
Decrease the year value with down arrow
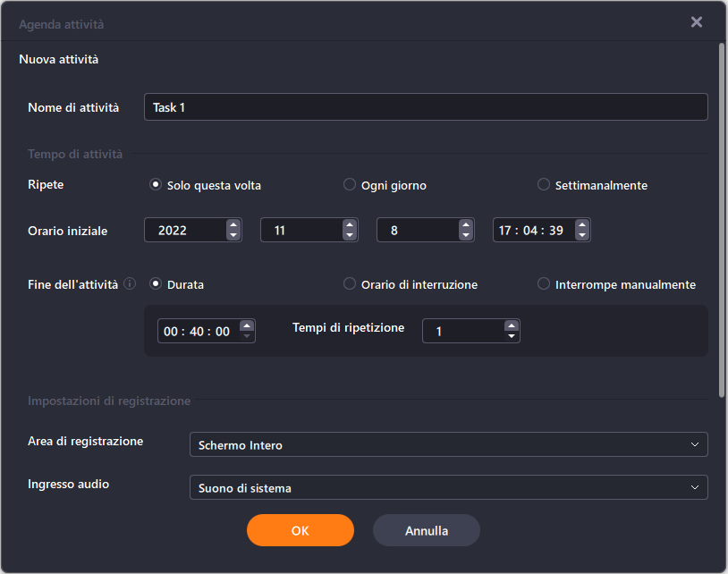click(233, 235)
